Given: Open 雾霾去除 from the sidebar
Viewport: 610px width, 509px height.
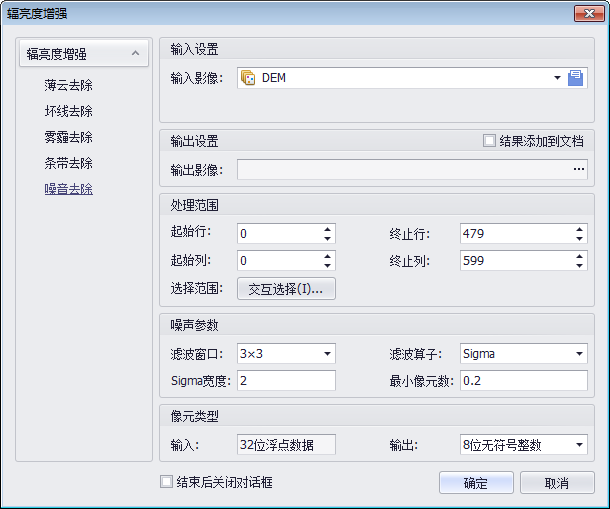Looking at the screenshot, I should (x=69, y=137).
